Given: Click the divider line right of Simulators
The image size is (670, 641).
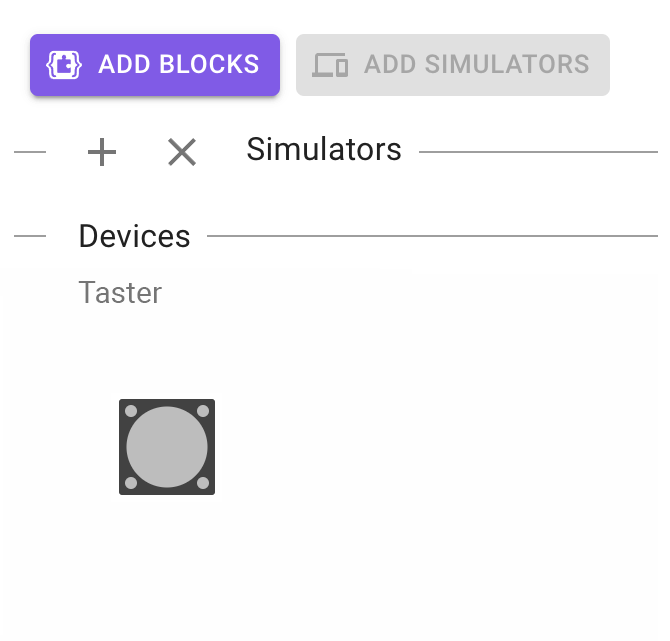Looking at the screenshot, I should (x=538, y=152).
